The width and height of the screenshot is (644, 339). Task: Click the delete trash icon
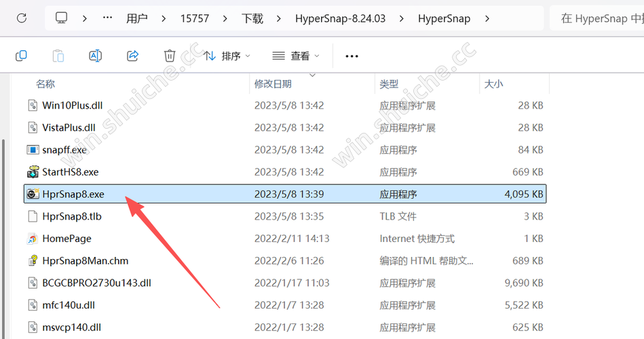point(170,56)
